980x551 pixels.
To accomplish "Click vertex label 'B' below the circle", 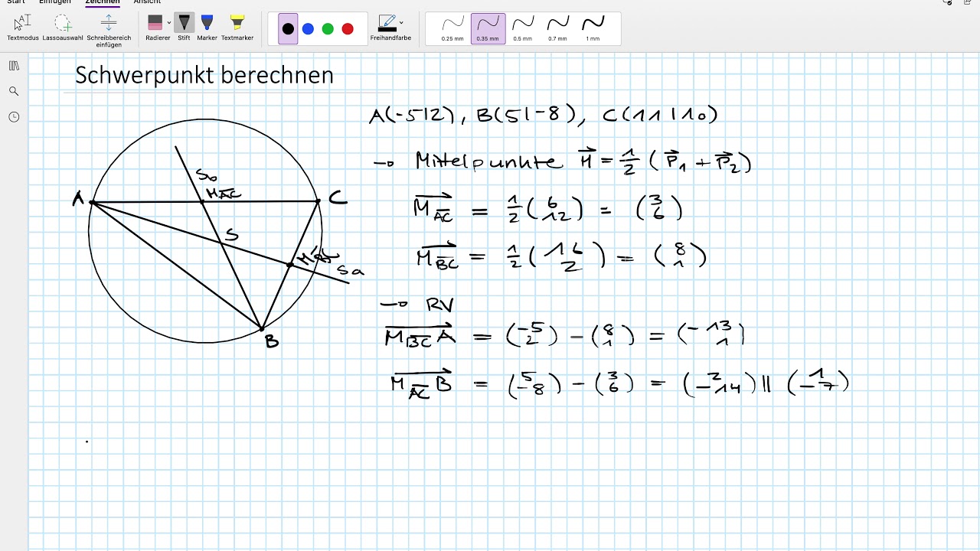I will click(x=272, y=341).
